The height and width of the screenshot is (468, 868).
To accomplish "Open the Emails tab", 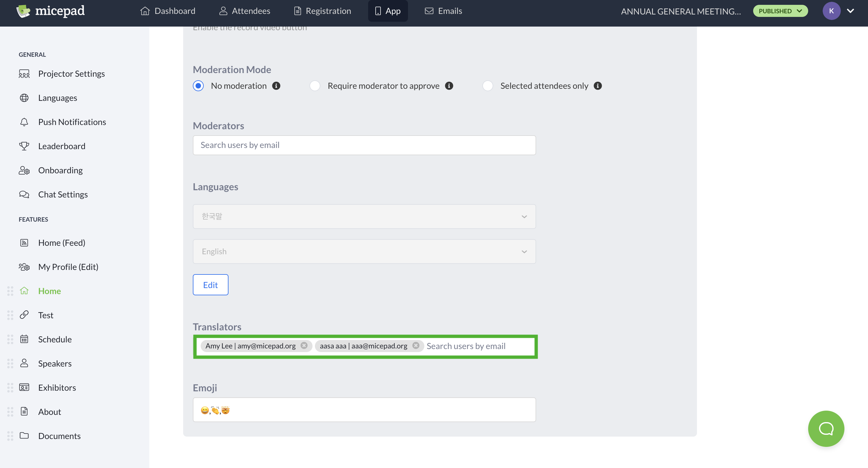I will 443,11.
